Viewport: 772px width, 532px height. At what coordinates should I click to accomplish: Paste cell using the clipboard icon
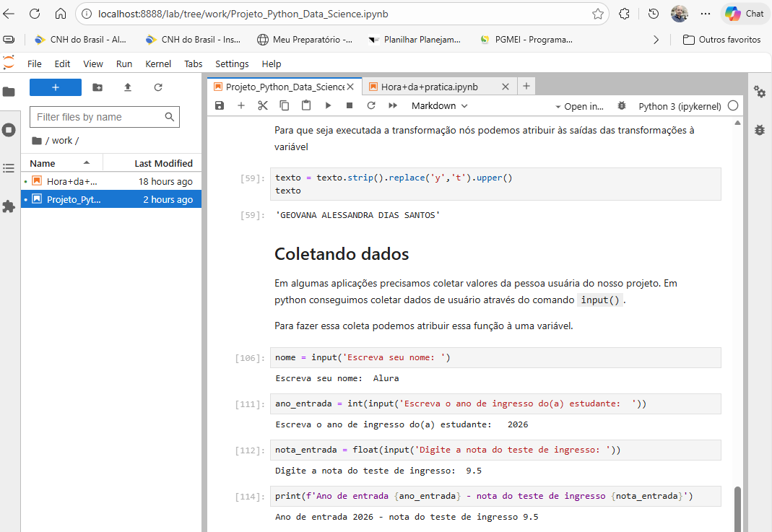(306, 105)
